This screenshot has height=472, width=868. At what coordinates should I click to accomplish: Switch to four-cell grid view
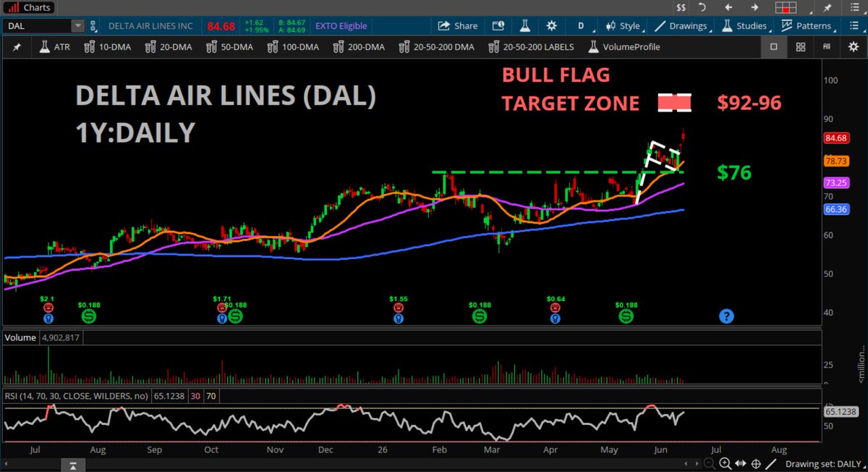(x=801, y=47)
